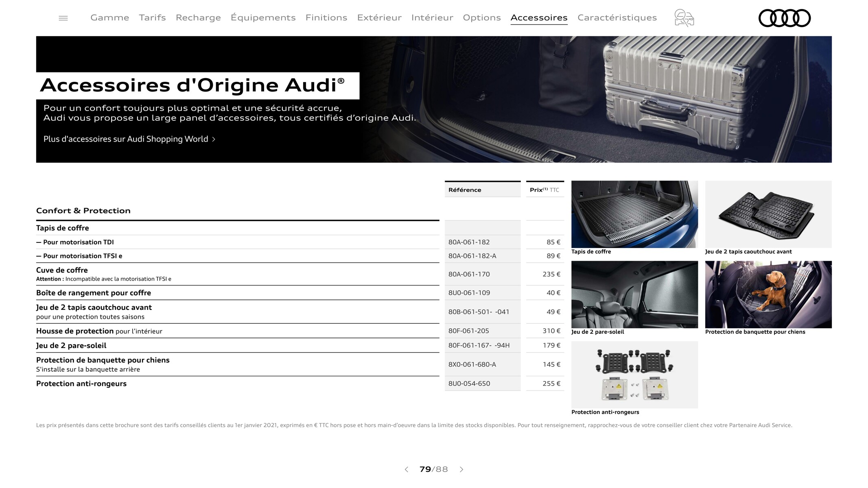The width and height of the screenshot is (868, 488).
Task: Click the 85 € price
Action: tap(553, 242)
